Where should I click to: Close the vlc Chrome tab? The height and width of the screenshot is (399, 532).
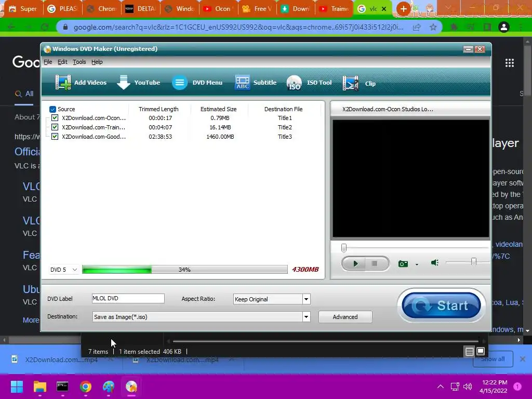pyautogui.click(x=384, y=9)
